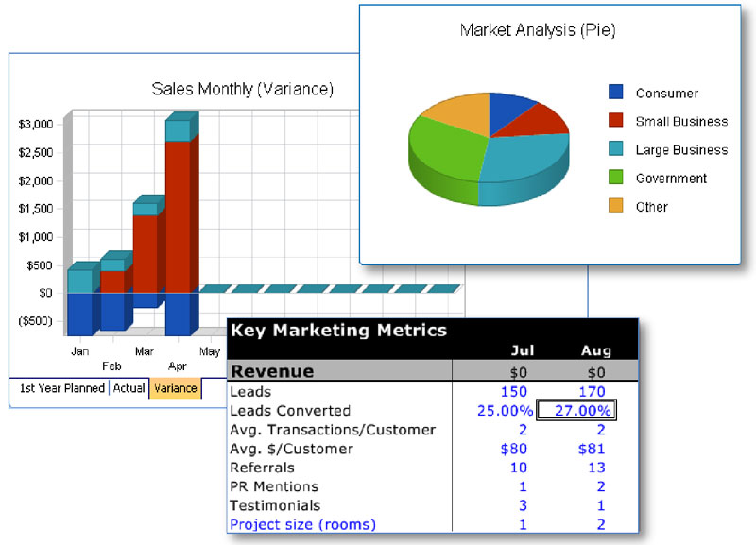
Task: Switch to the Variance tab
Action: [175, 388]
